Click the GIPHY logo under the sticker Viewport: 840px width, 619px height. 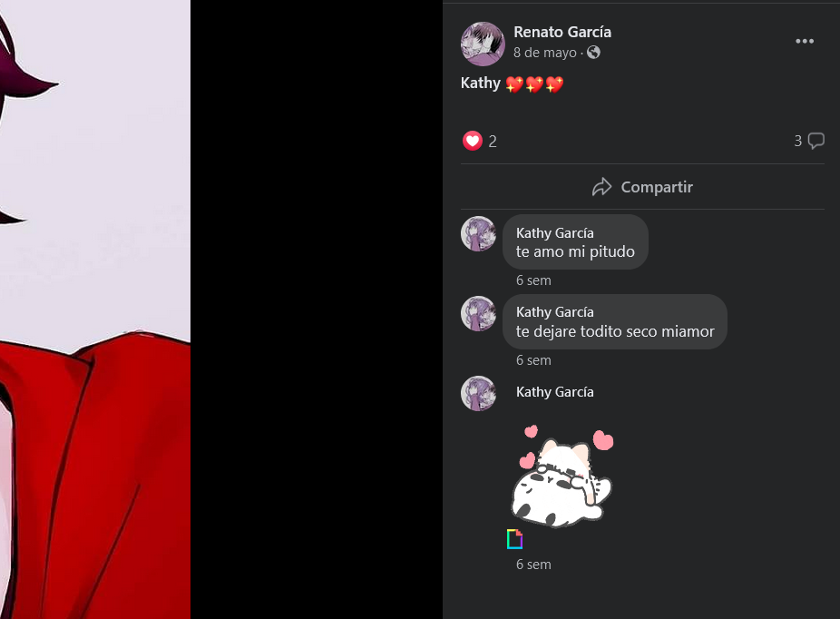(515, 539)
